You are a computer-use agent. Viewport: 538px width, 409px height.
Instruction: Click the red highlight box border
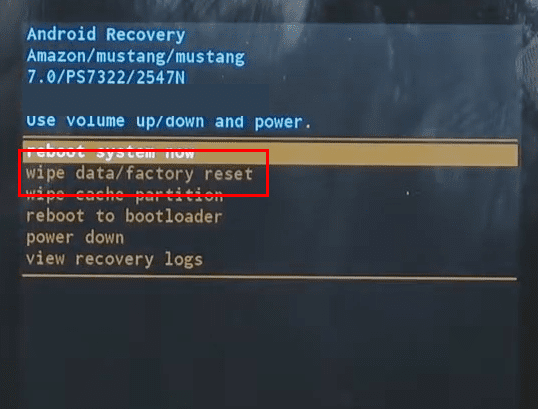143,151
